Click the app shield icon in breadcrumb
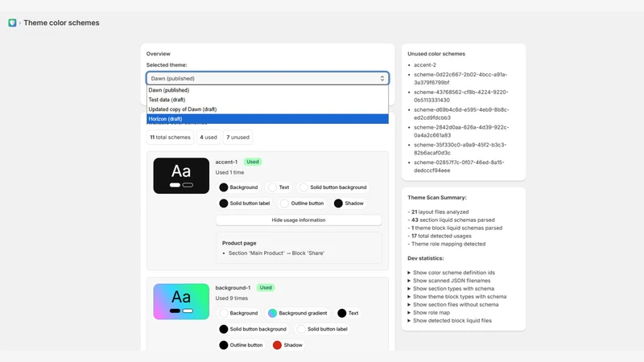 point(12,23)
